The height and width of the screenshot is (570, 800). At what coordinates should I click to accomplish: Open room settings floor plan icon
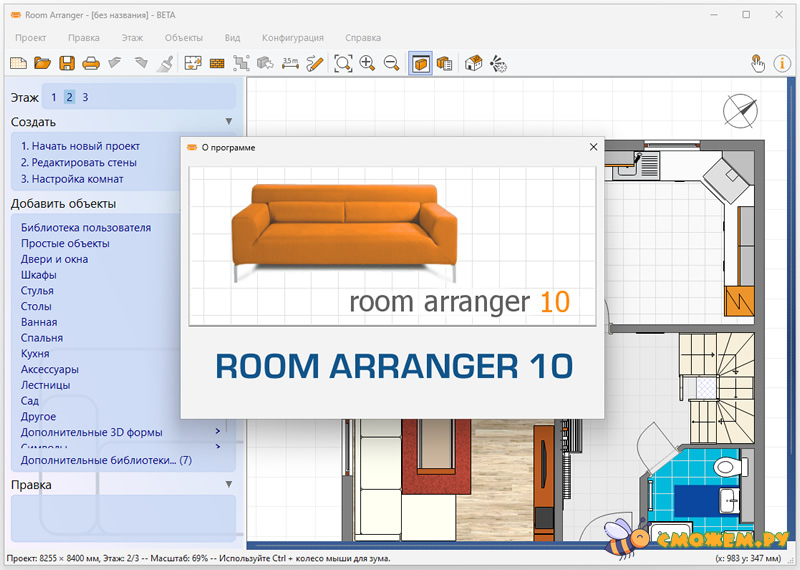click(x=193, y=63)
